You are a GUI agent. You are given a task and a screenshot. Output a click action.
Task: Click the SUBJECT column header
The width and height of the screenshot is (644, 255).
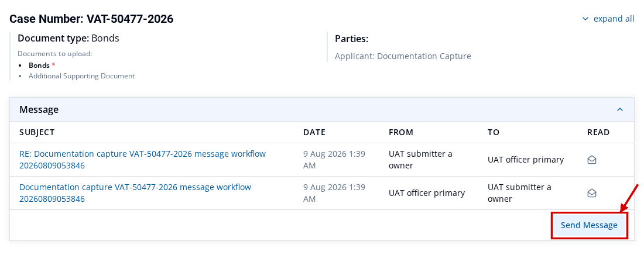pos(37,132)
